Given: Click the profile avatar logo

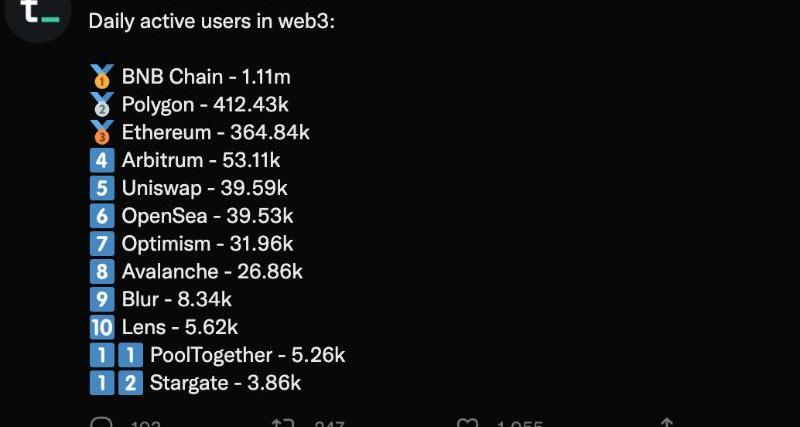Looking at the screenshot, I should (38, 15).
